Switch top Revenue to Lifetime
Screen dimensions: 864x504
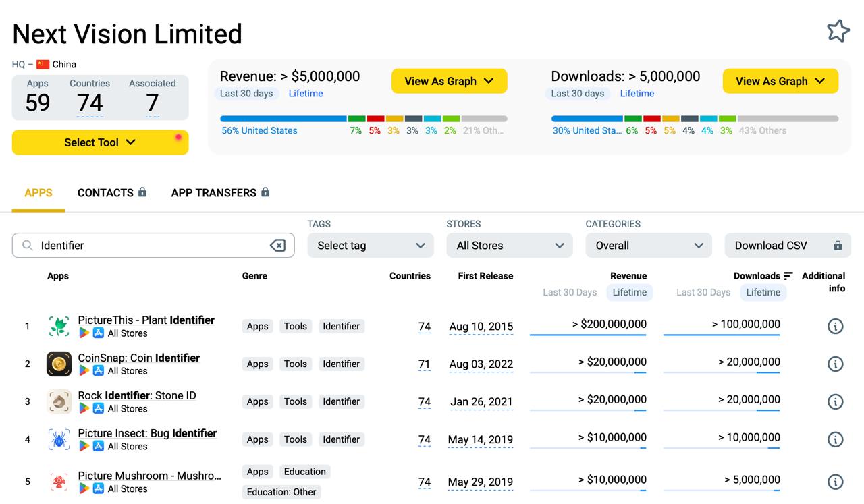[x=306, y=94]
